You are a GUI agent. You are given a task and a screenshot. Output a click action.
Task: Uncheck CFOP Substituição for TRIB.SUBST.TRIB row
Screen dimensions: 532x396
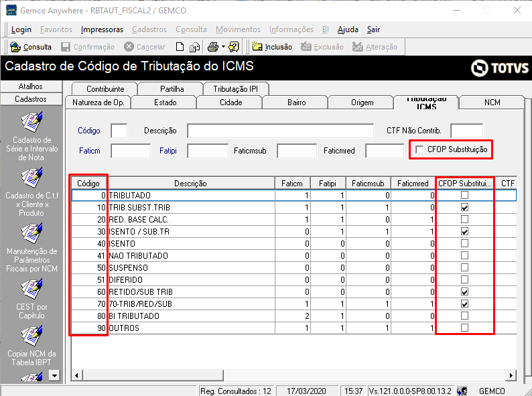(x=464, y=207)
